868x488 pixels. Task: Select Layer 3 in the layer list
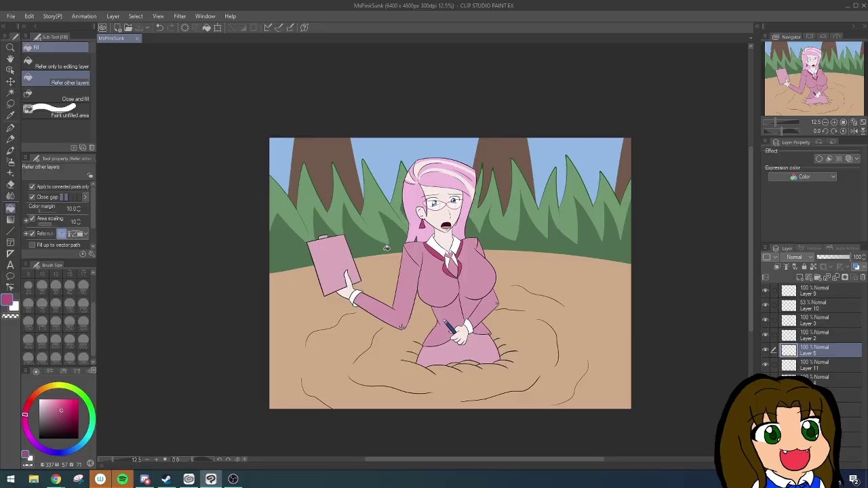[x=821, y=321]
